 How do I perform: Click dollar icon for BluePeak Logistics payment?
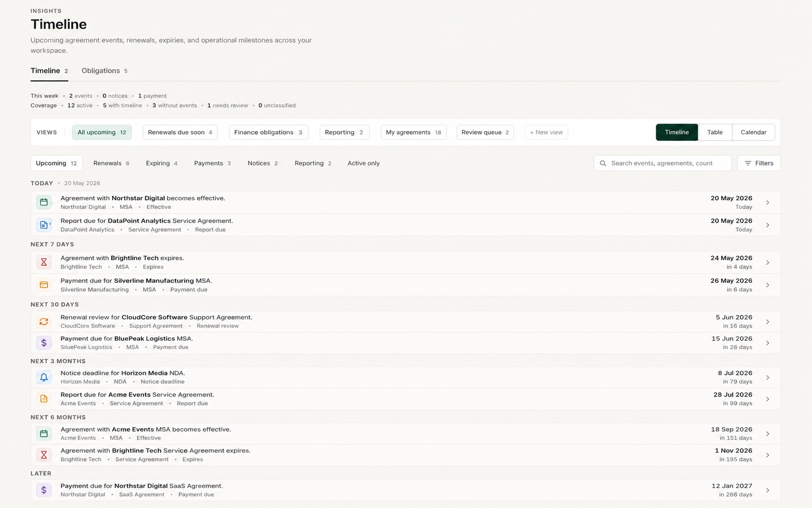point(44,343)
